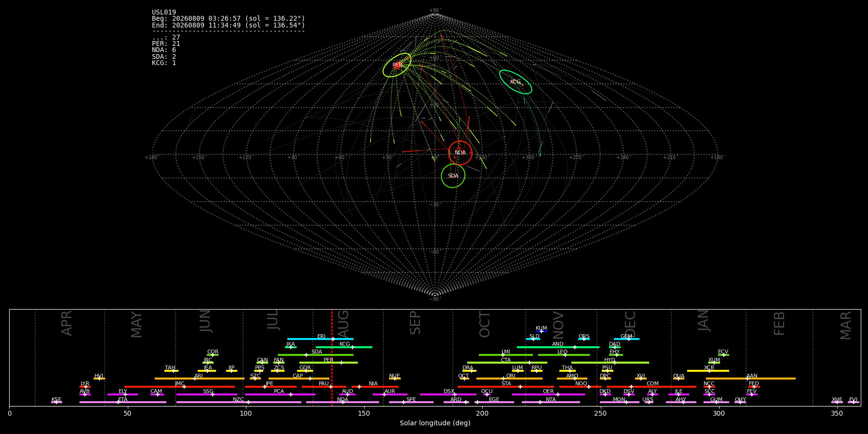Click the 150 tick on solar longitude axis
This screenshot has width=868, height=434.
click(364, 413)
